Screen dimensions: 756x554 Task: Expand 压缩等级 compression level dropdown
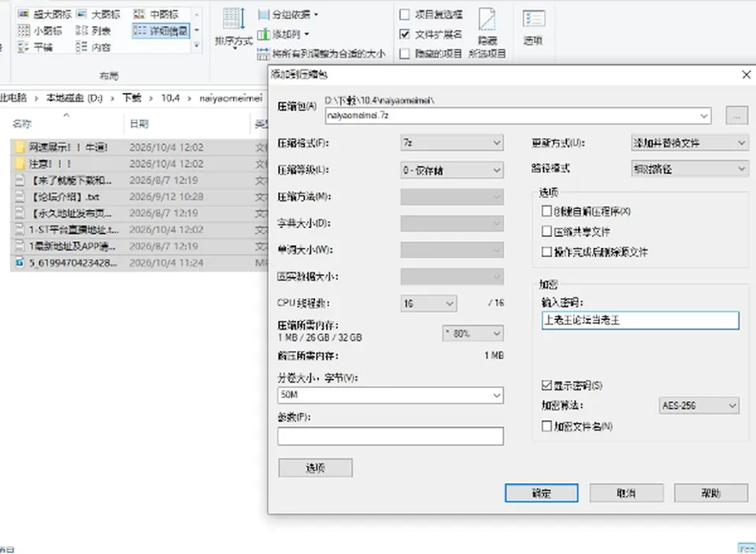click(452, 170)
